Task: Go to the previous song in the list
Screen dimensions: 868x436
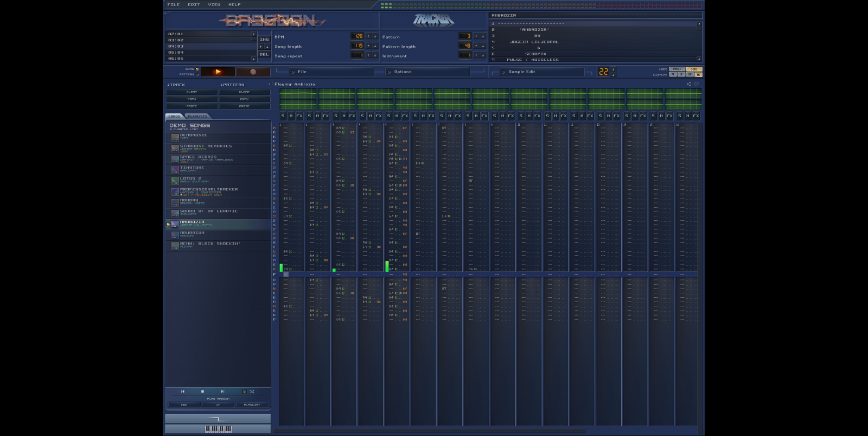Action: tap(183, 392)
